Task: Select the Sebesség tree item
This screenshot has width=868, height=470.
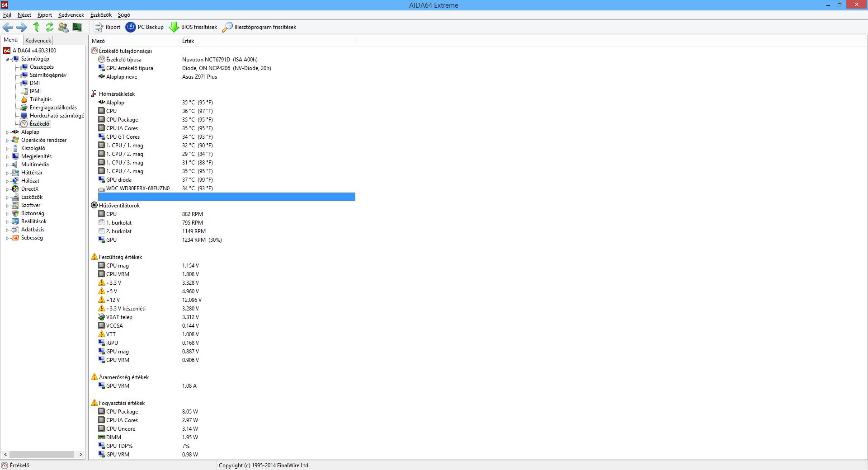Action: [32, 238]
